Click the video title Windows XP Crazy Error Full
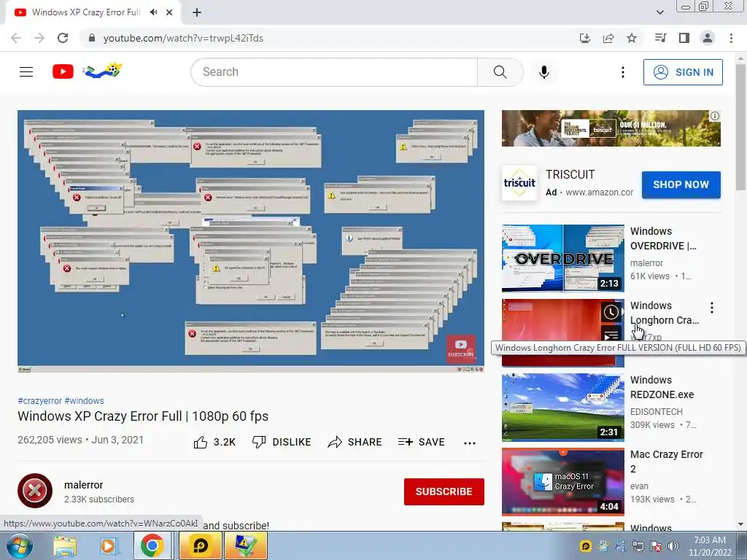747x560 pixels. coord(143,416)
